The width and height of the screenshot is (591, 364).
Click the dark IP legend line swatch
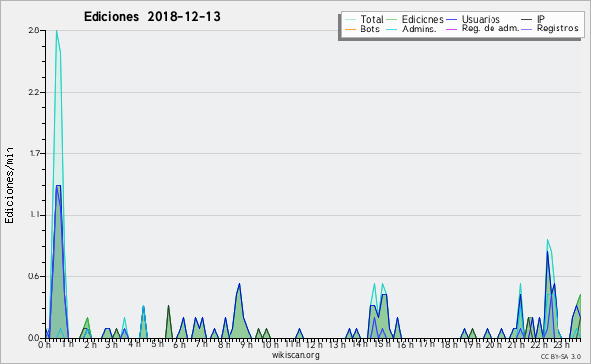tap(527, 20)
